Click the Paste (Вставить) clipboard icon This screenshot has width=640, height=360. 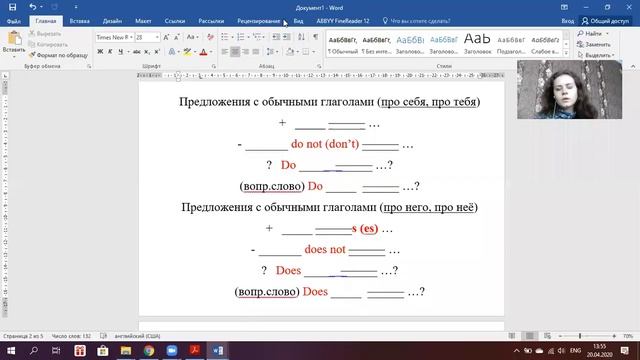point(14,38)
